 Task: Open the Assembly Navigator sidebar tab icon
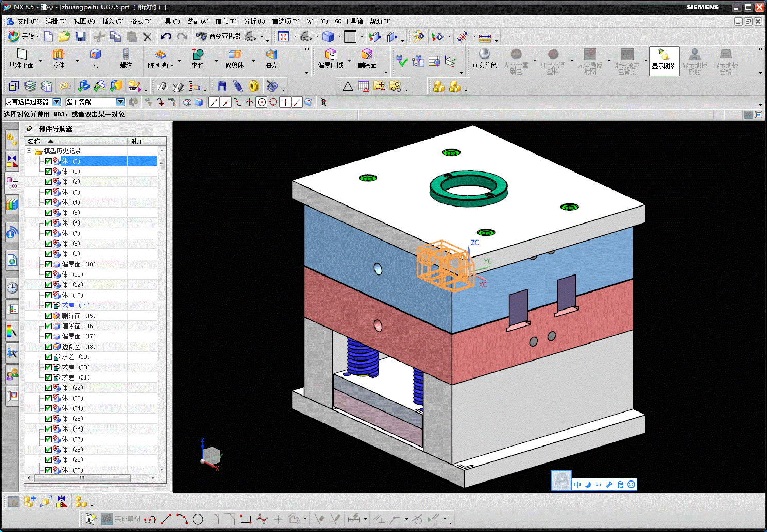coord(12,139)
